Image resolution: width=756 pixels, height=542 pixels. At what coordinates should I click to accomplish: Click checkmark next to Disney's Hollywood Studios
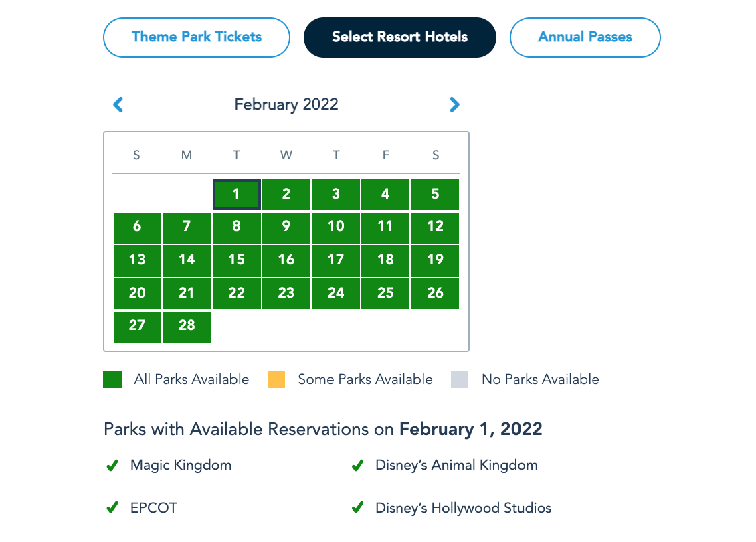357,508
